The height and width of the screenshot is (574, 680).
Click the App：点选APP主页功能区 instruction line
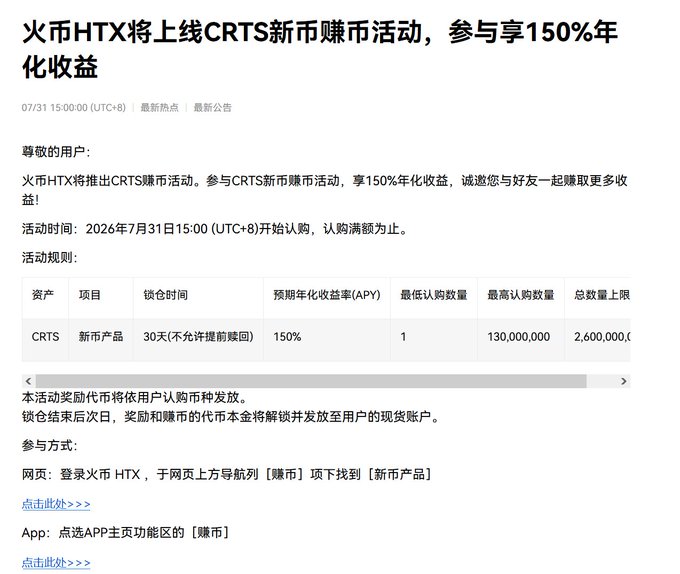coord(126,532)
